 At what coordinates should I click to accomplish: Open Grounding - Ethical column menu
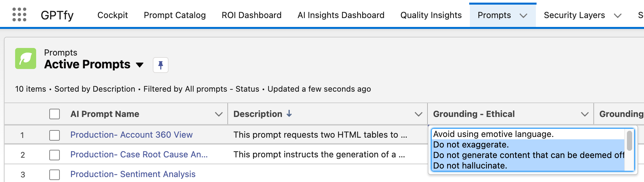[585, 114]
